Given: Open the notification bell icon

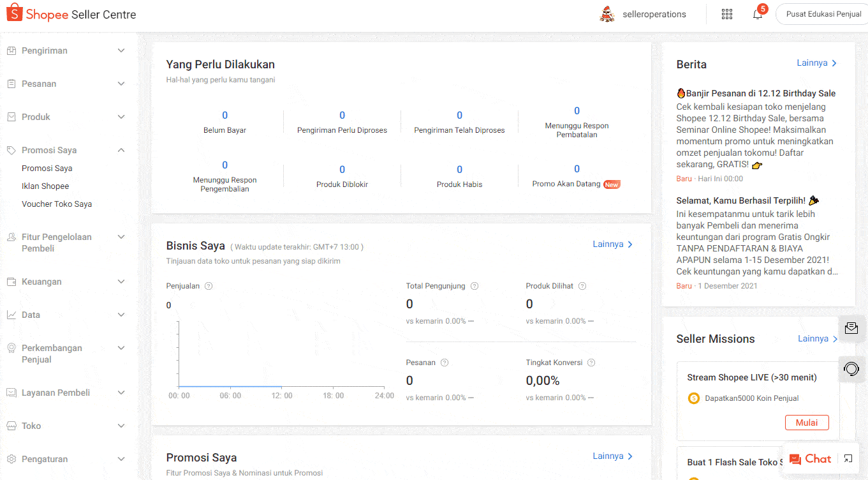Looking at the screenshot, I should click(x=758, y=15).
